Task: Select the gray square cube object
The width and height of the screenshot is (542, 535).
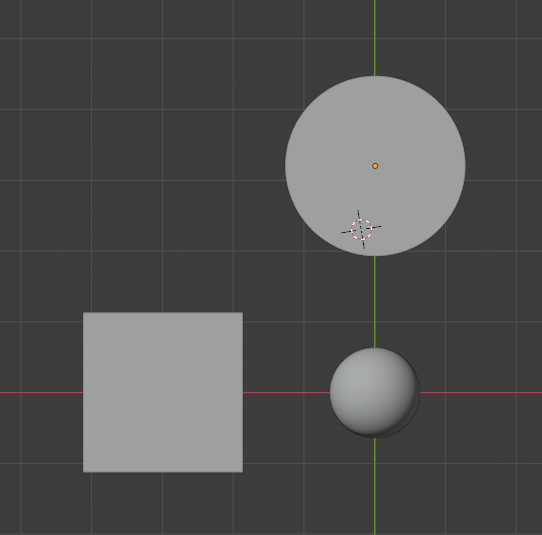Action: [163, 392]
